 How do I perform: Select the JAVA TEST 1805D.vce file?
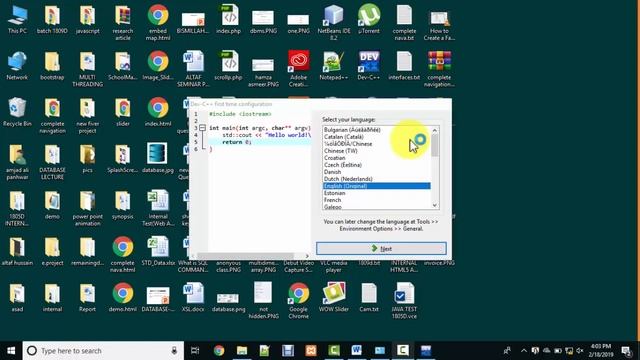404,300
